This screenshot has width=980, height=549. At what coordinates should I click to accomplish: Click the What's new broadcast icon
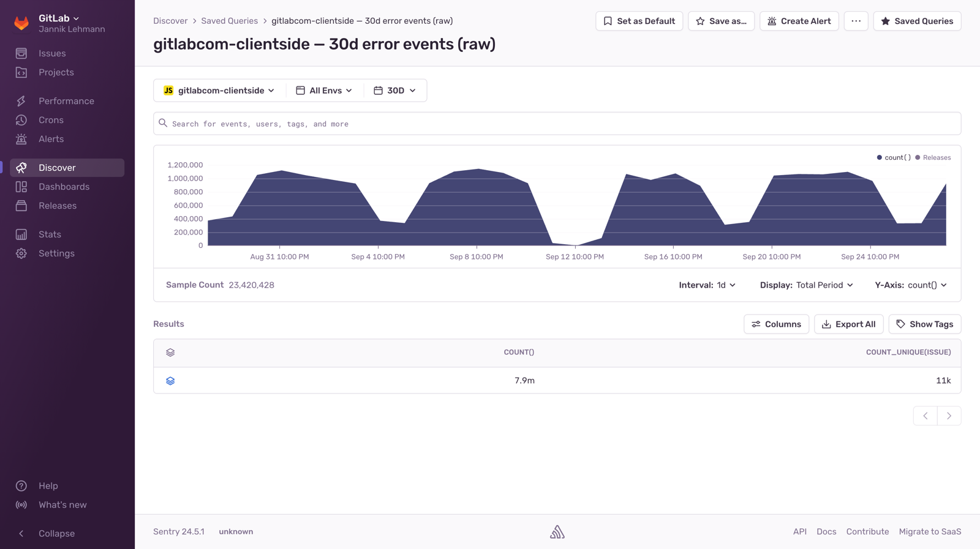[x=21, y=505]
